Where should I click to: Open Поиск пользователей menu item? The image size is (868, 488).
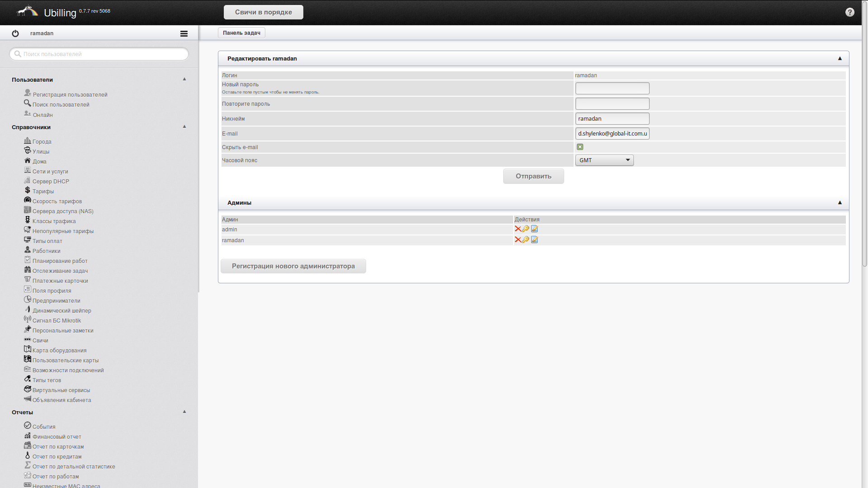[61, 105]
